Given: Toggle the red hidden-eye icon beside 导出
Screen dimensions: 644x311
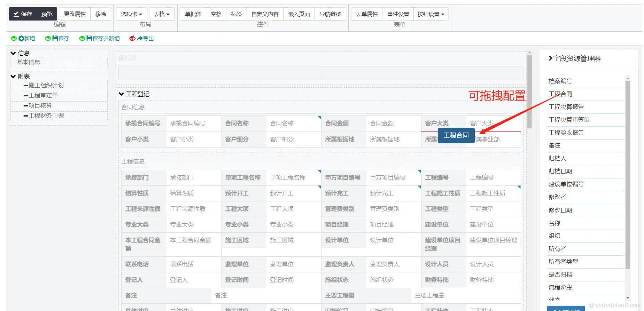Looking at the screenshot, I should click(132, 39).
